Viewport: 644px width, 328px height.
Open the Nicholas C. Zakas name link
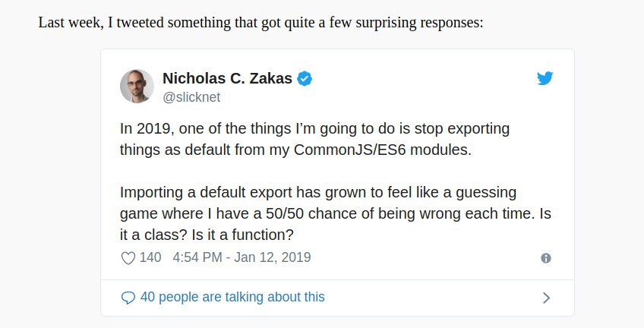[227, 78]
